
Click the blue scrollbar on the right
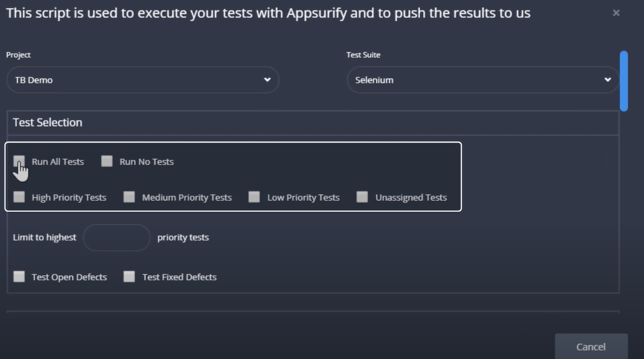pos(624,81)
